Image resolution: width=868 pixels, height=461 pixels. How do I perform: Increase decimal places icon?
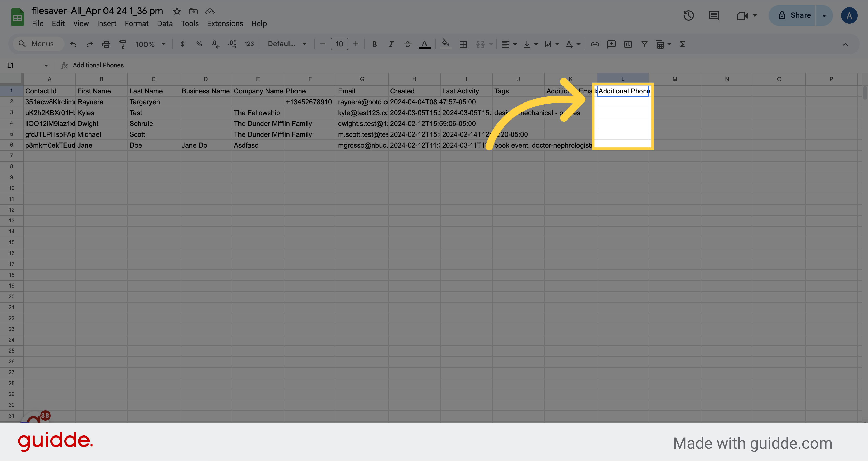[232, 44]
